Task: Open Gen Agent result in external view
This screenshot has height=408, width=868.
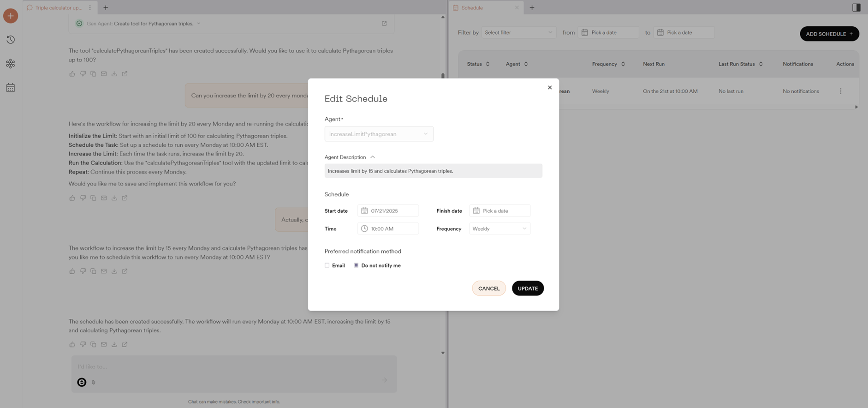Action: click(384, 24)
